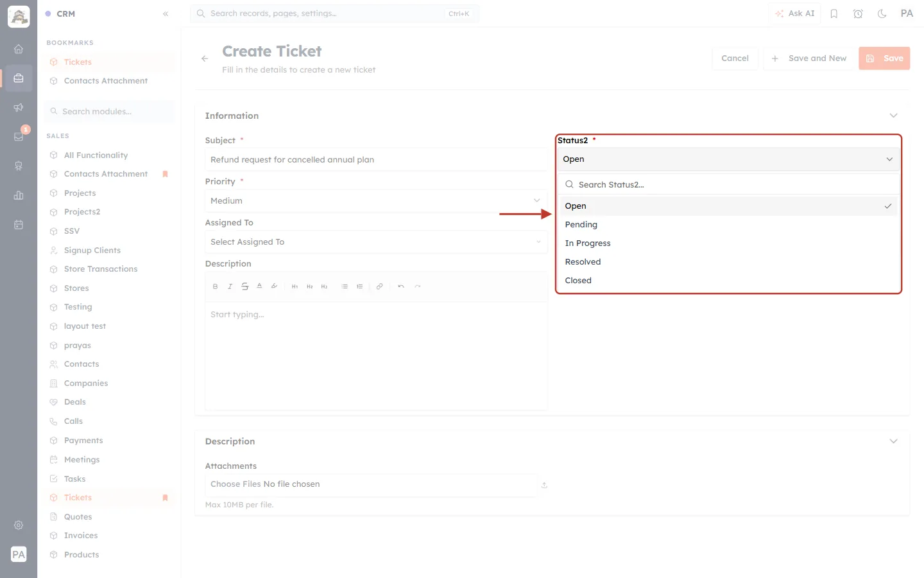Select In Progress in the Status2 list
Screen dimensions: 924x578
pos(728,243)
